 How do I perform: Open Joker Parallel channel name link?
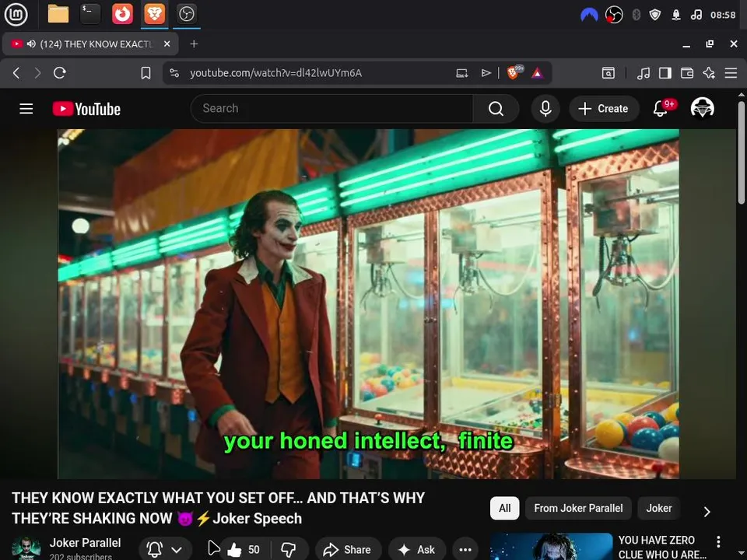pyautogui.click(x=86, y=543)
